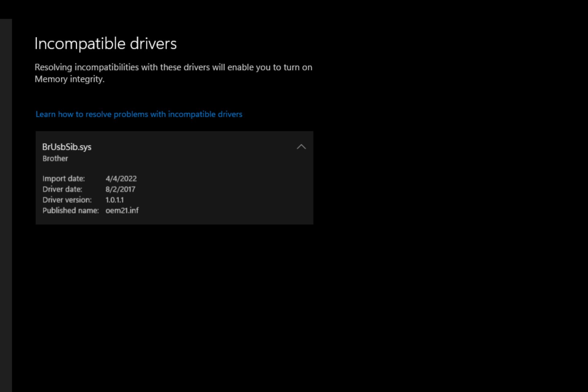Click the driver version value 1.0.1.1
Screen dimensions: 588x392
pos(115,200)
